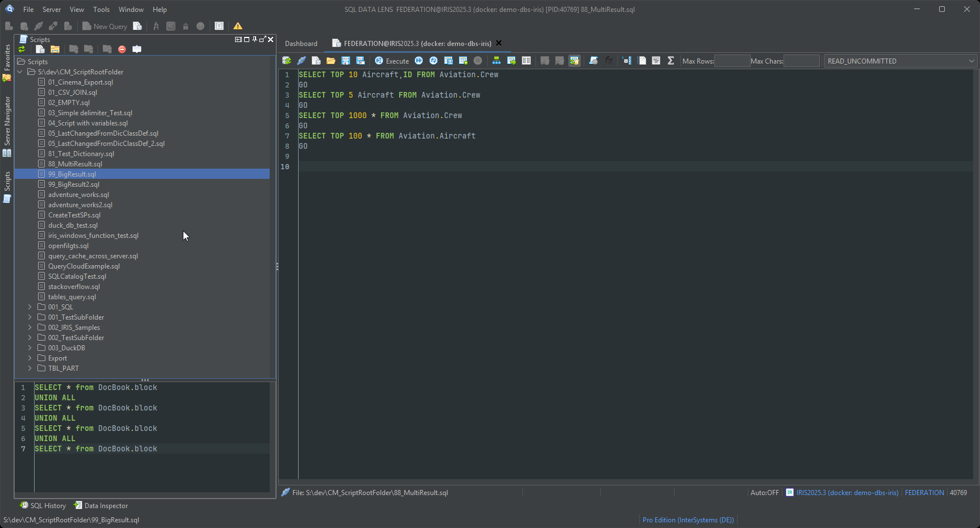
Task: Expand the 002_IRIS_Samples folder
Action: tap(30, 328)
